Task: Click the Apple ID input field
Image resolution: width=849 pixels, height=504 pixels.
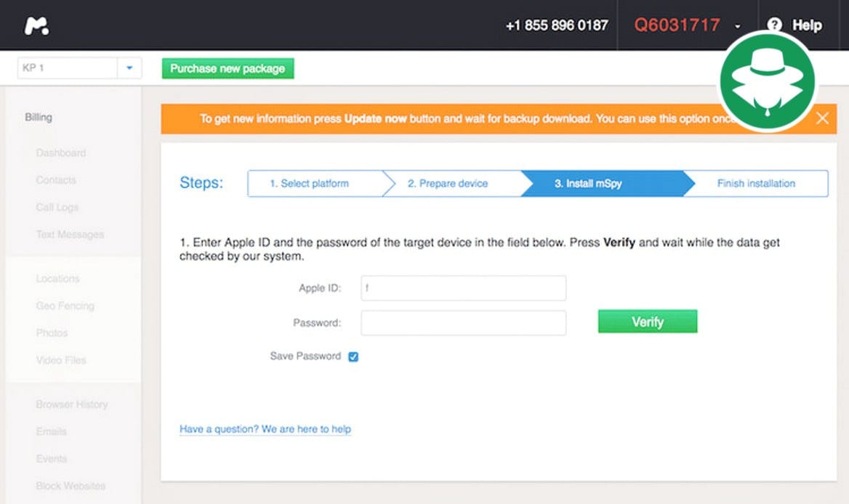Action: 463,288
